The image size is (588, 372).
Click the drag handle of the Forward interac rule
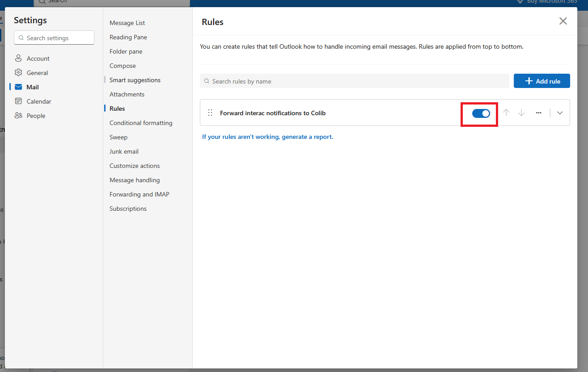[210, 113]
